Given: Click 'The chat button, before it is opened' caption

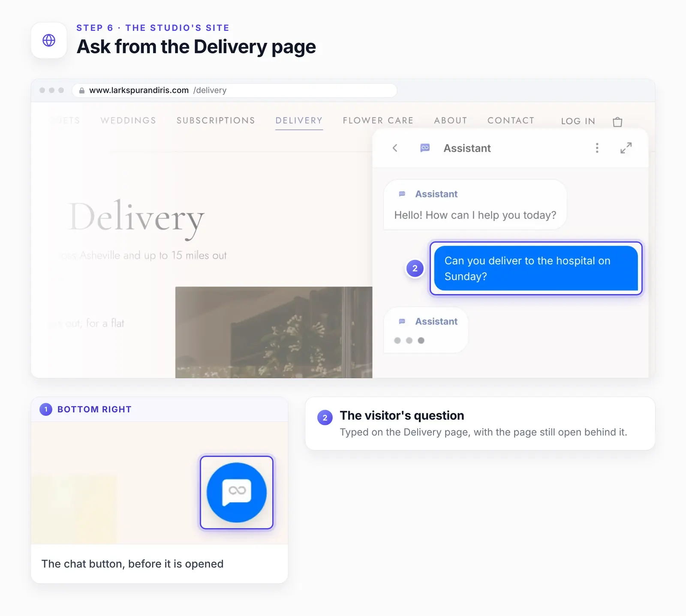Looking at the screenshot, I should (x=132, y=564).
